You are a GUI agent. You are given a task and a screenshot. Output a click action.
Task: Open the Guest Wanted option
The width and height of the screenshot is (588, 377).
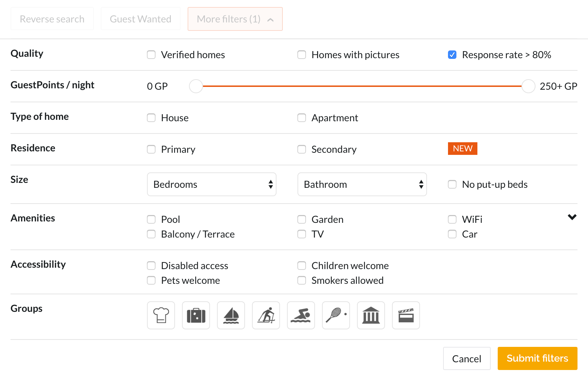(x=140, y=19)
